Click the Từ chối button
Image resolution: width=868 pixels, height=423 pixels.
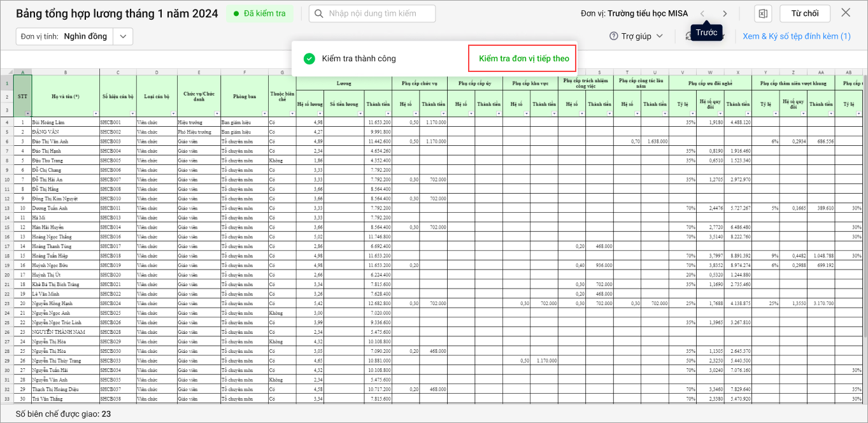804,13
